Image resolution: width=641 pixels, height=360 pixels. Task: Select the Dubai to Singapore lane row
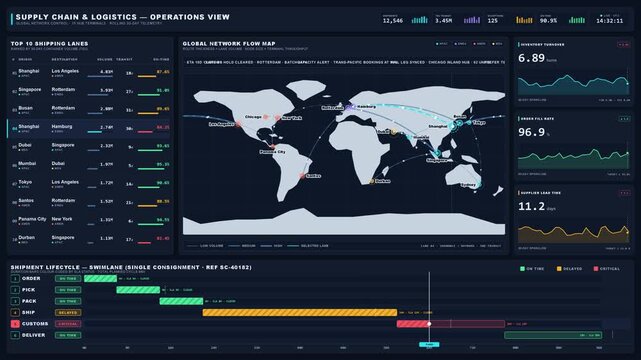(90, 148)
